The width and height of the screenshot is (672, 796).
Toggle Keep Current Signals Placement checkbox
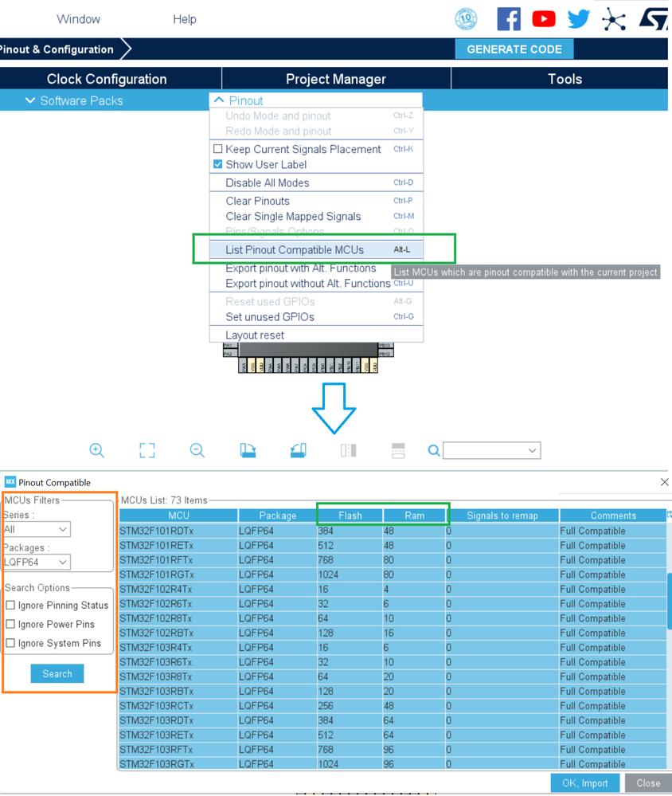click(218, 149)
